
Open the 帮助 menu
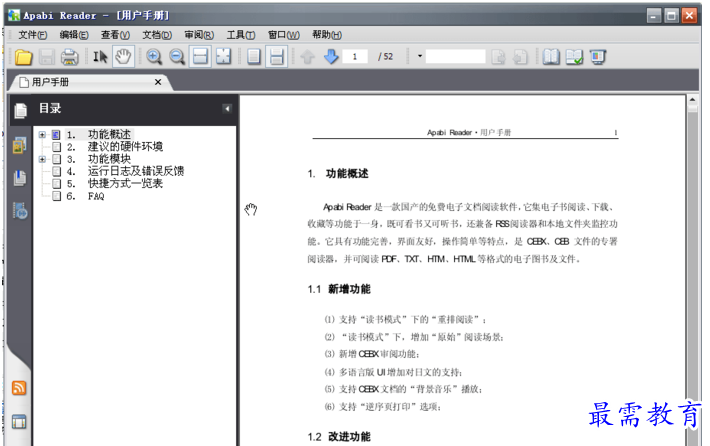click(327, 35)
